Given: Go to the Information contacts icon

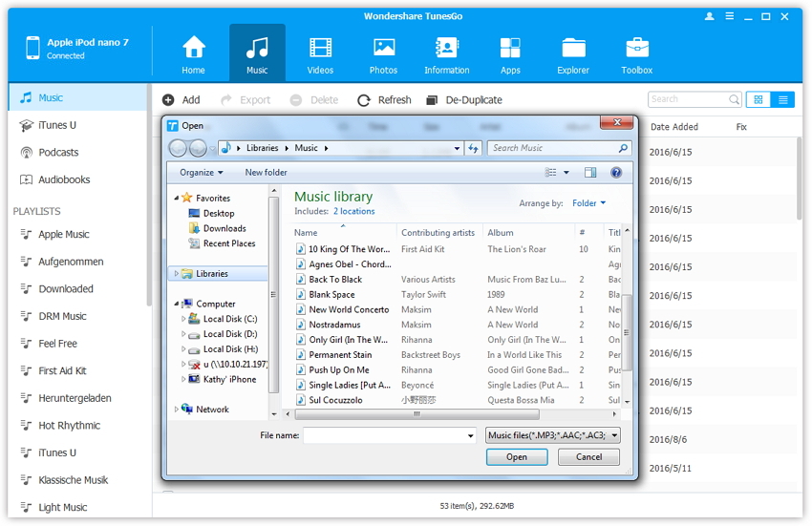Looking at the screenshot, I should [446, 49].
